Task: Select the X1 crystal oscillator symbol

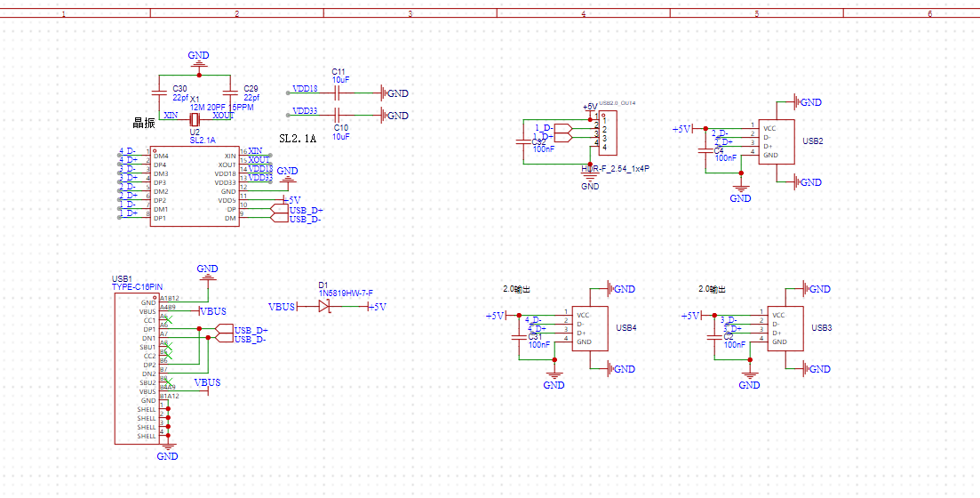Action: [197, 116]
